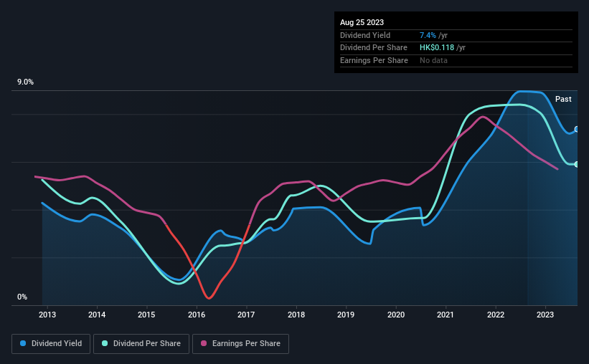Toggle the Dividend Per Share legend button

coord(141,344)
